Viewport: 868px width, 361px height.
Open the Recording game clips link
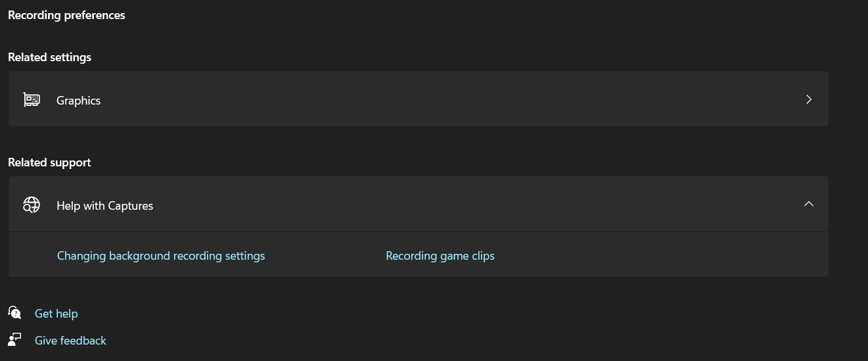pos(440,256)
